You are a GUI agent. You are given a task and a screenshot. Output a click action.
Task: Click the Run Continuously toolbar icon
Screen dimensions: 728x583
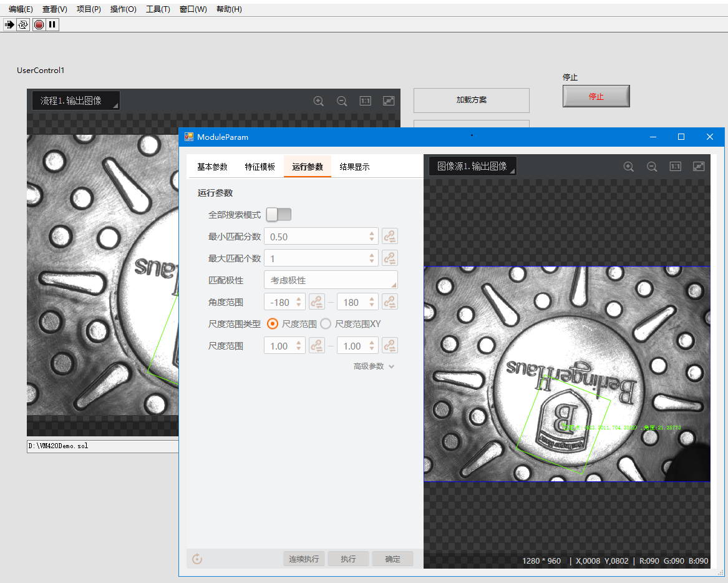tap(23, 24)
